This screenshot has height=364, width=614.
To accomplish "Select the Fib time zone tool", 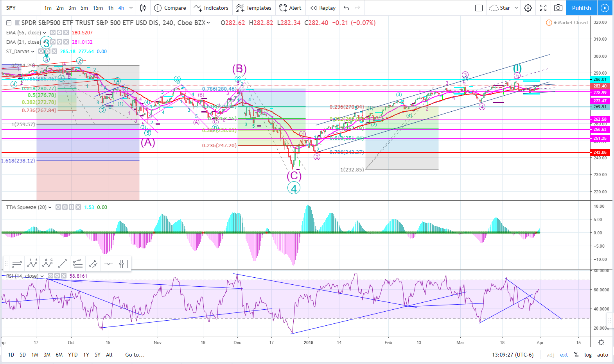I will point(124,264).
